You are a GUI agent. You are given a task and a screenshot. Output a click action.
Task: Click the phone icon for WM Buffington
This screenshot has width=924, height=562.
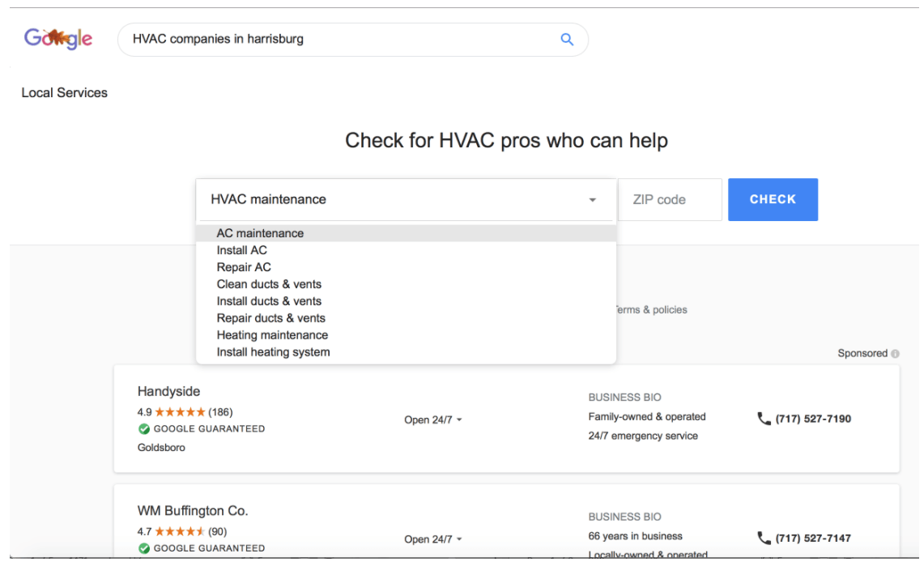(764, 539)
